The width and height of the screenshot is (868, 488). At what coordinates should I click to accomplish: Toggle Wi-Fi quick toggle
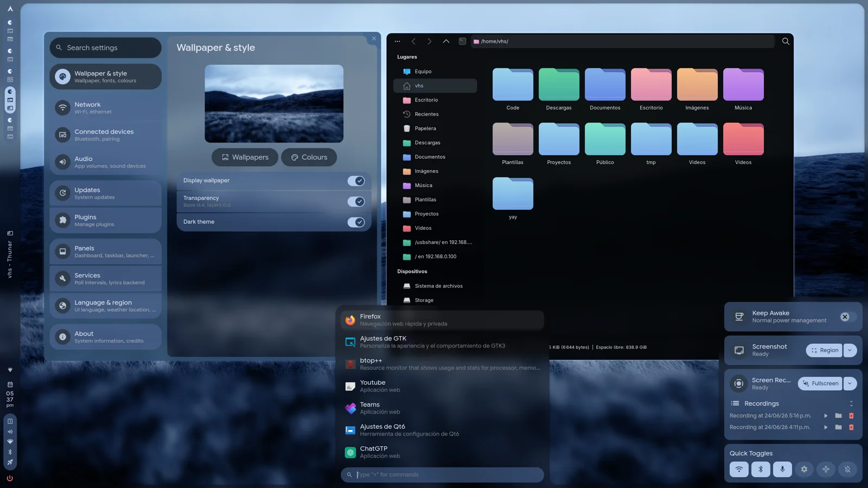pyautogui.click(x=739, y=469)
